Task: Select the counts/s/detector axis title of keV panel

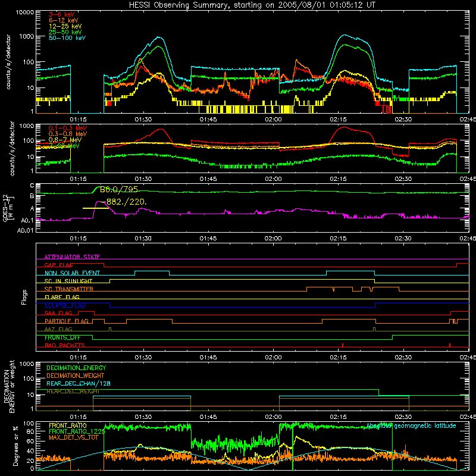Action: click(x=8, y=62)
